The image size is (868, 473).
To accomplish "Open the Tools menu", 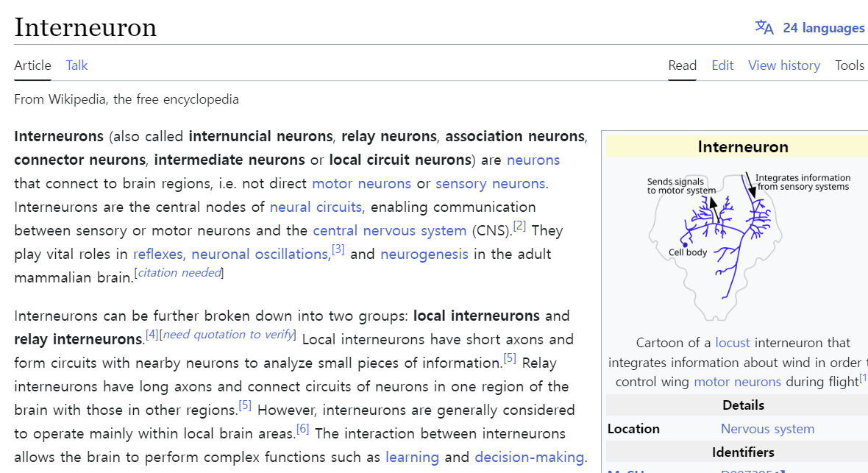I will pos(849,65).
